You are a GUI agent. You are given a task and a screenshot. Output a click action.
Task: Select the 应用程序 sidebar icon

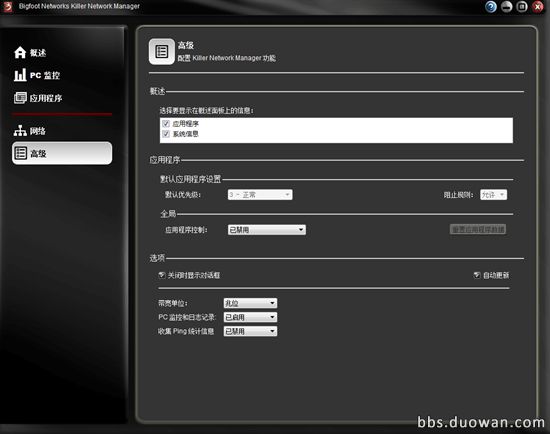coord(20,98)
